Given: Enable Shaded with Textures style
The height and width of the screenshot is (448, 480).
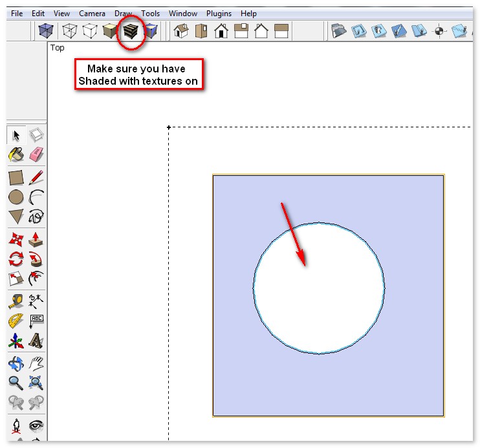Looking at the screenshot, I should tap(131, 30).
